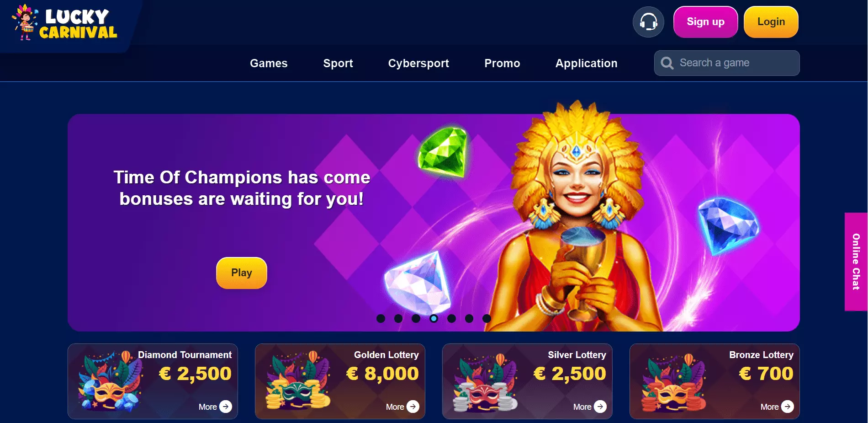Click the Sign up button
The width and height of the screenshot is (868, 423).
pyautogui.click(x=705, y=22)
